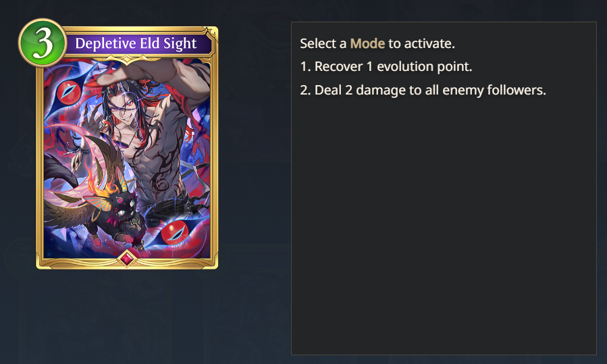The height and width of the screenshot is (364, 607).
Task: Click the gold ornament at card's top right corner
Action: click(x=211, y=33)
